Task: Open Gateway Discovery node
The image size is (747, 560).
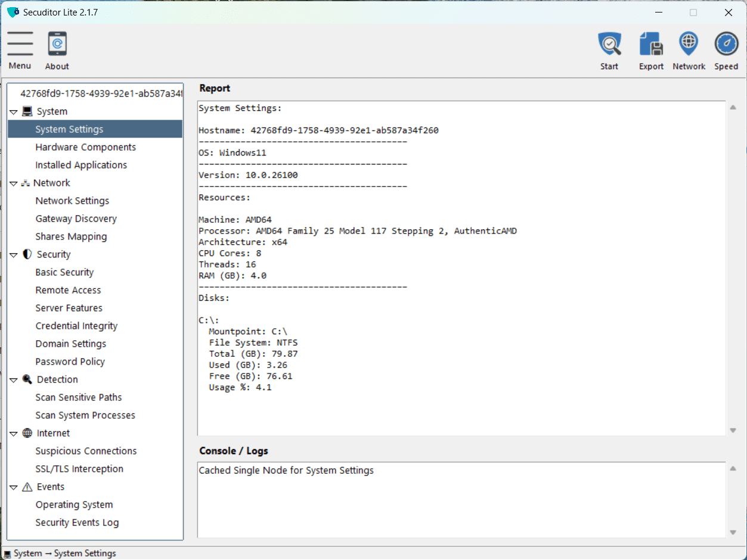Action: pos(76,219)
